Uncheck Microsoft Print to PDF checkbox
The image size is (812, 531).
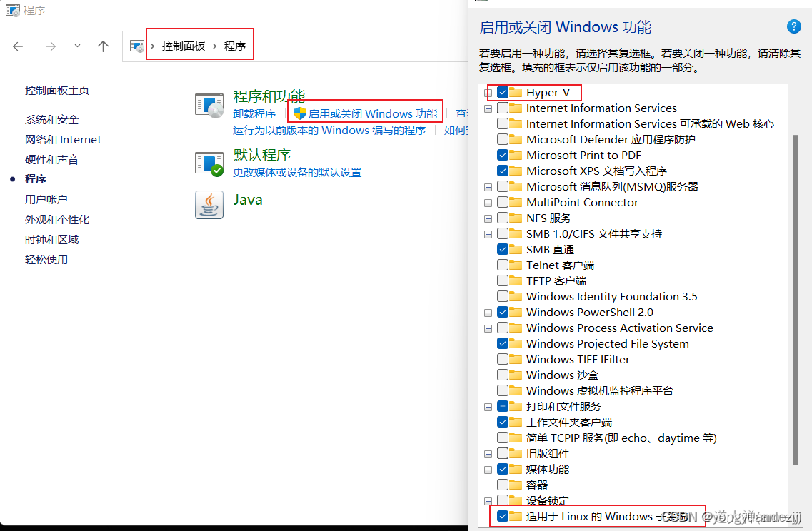(x=502, y=156)
